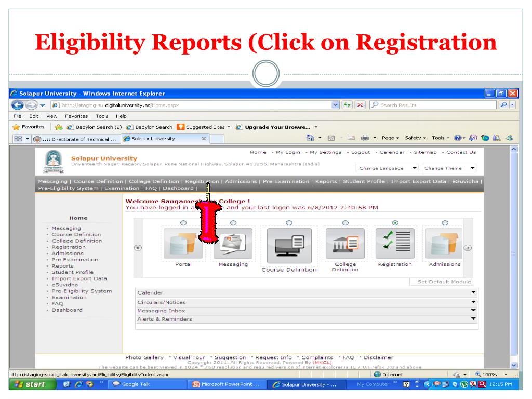Expand the Calender section
The width and height of the screenshot is (532, 399).
307,292
